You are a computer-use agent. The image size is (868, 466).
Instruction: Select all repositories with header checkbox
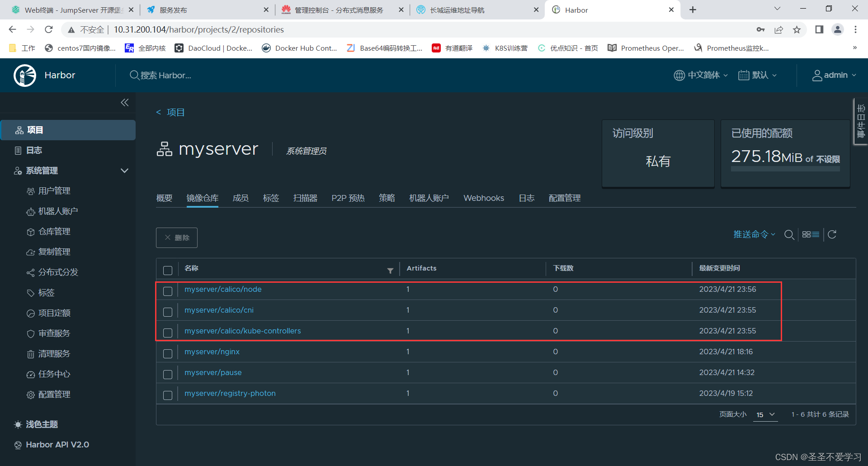(168, 271)
